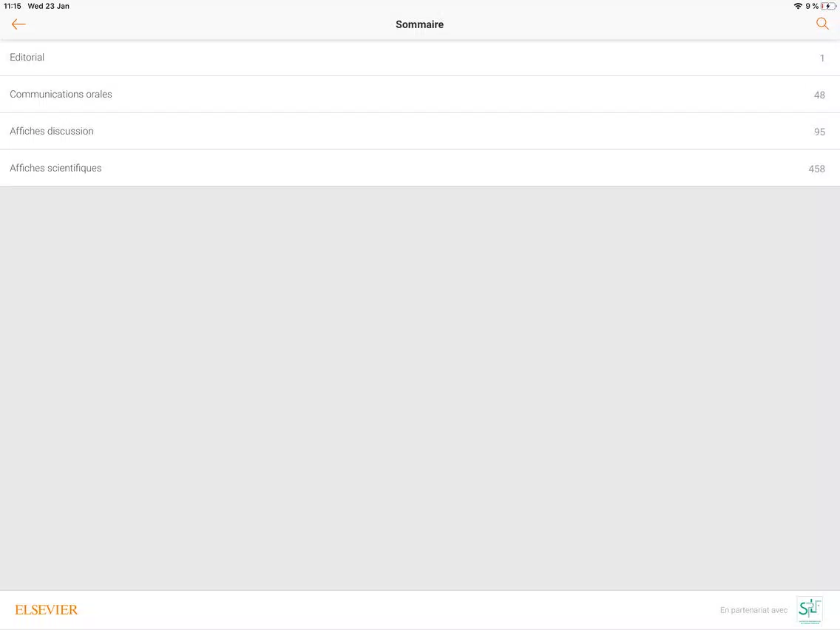
Task: Tap the 9 % battery percentage
Action: pos(812,7)
